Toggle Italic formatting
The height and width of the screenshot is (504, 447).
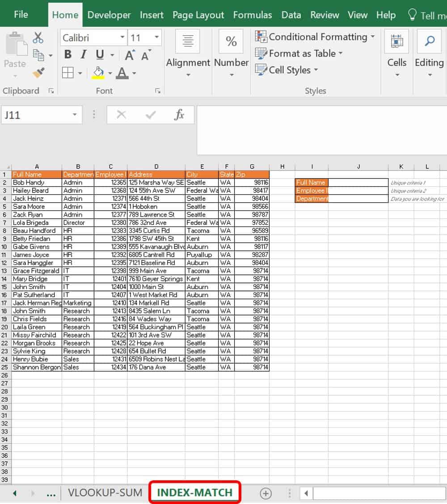tap(83, 55)
